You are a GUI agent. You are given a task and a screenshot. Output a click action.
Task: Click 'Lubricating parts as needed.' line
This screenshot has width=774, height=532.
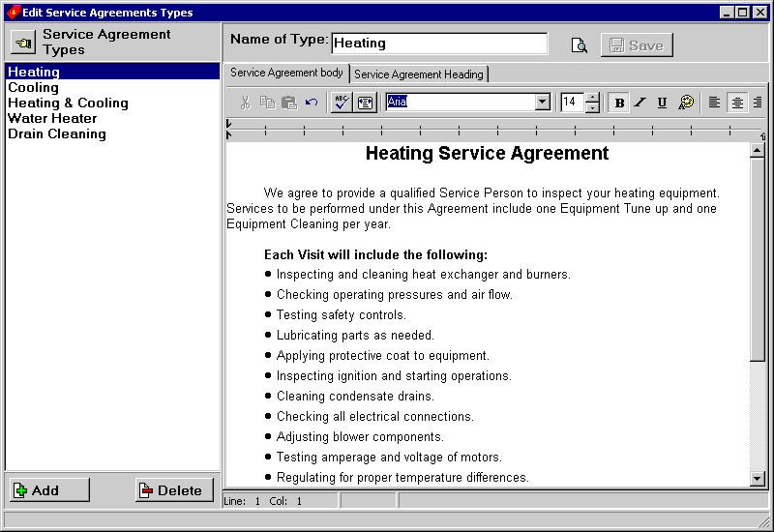(355, 335)
